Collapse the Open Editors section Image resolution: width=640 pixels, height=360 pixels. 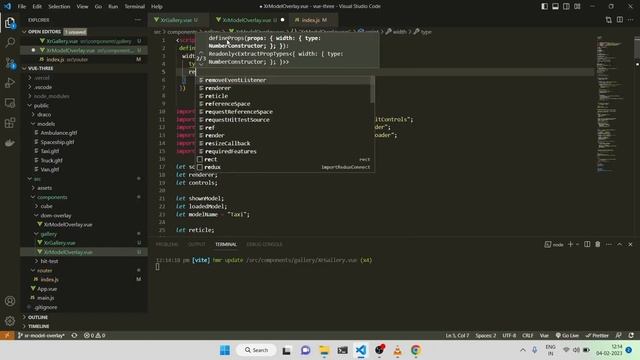[x=44, y=31]
